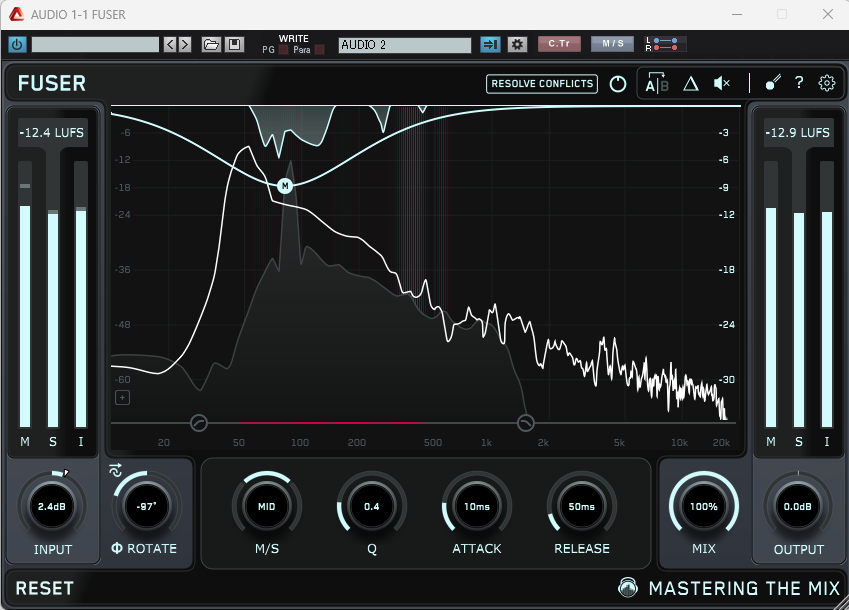Click the C.Tr button
The image size is (849, 610).
pos(559,44)
